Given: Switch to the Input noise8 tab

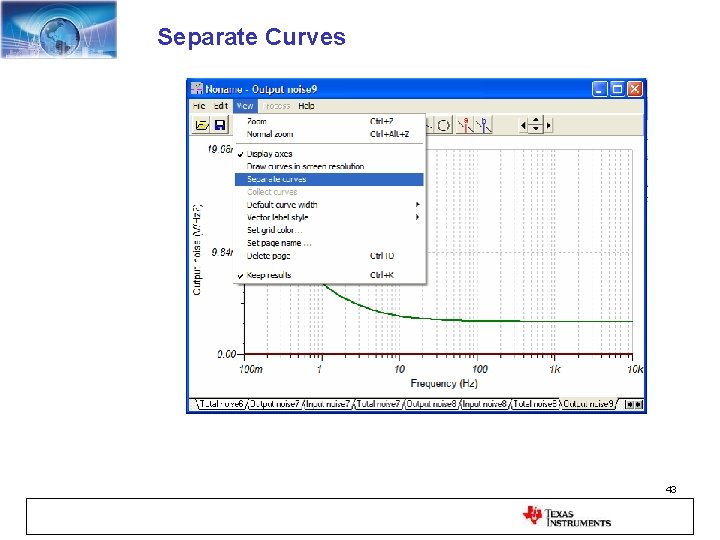Looking at the screenshot, I should point(485,404).
